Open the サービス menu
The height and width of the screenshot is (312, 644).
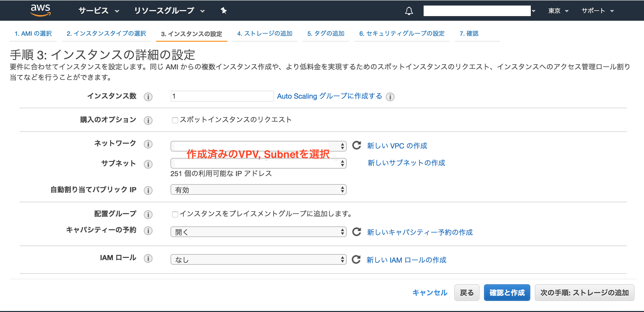point(99,11)
